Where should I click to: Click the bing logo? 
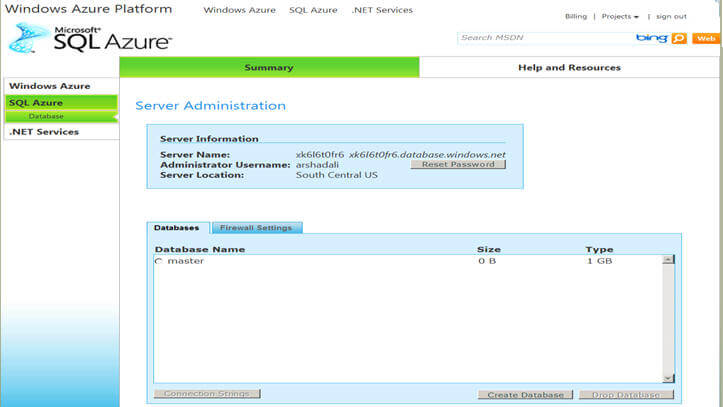click(x=652, y=38)
